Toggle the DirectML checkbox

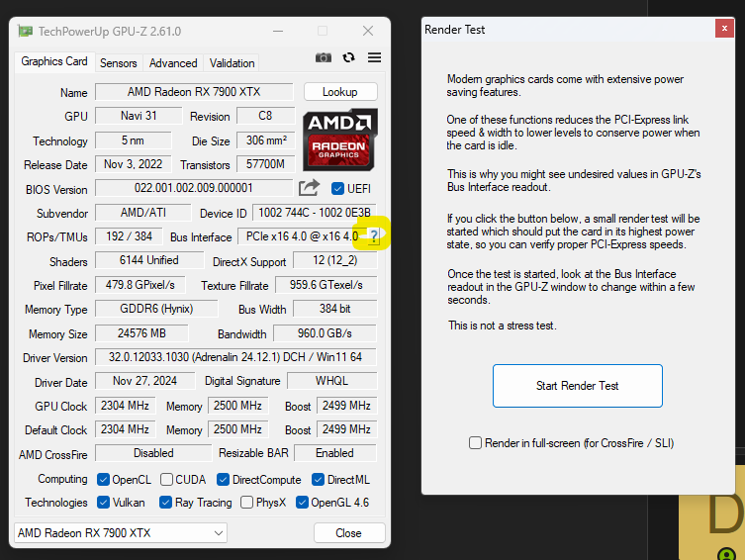point(318,480)
